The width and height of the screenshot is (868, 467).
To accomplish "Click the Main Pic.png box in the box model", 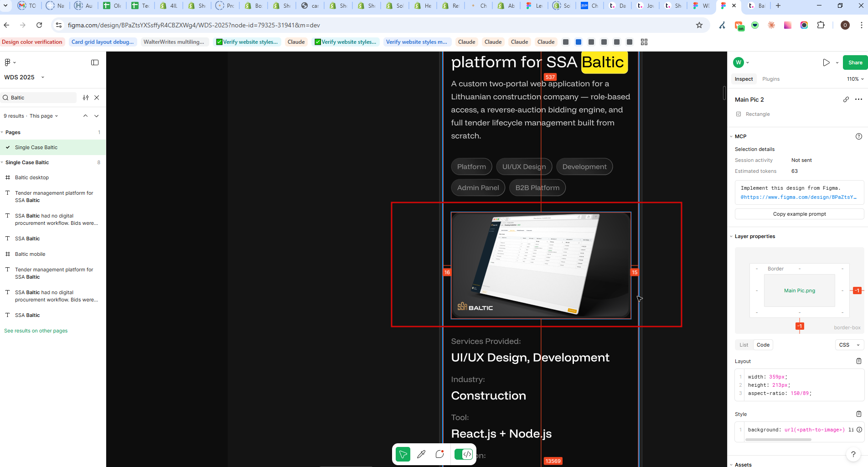I will coord(800,291).
